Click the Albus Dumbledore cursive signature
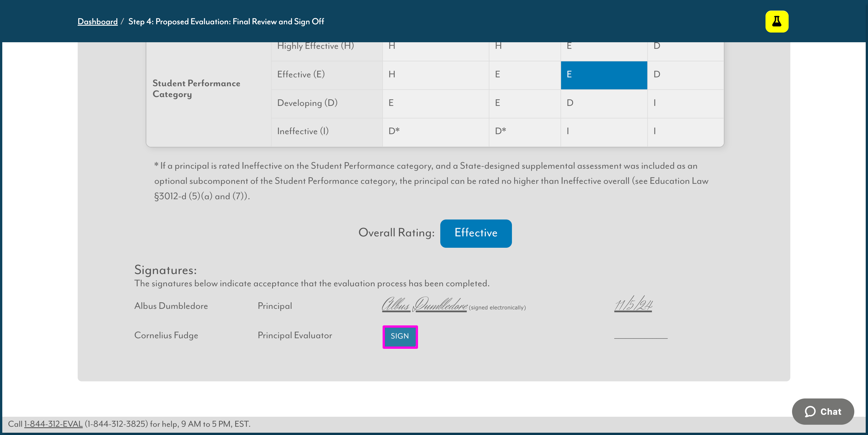 coord(425,304)
